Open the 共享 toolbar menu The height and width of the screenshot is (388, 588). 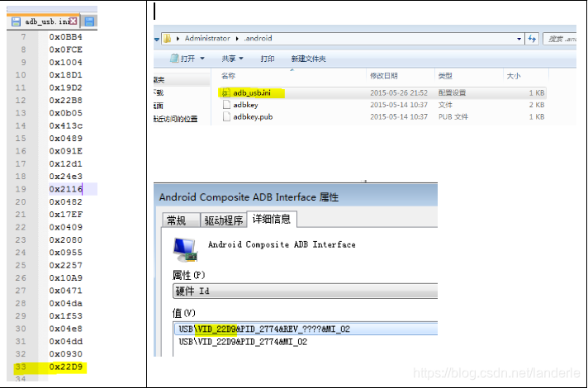232,59
